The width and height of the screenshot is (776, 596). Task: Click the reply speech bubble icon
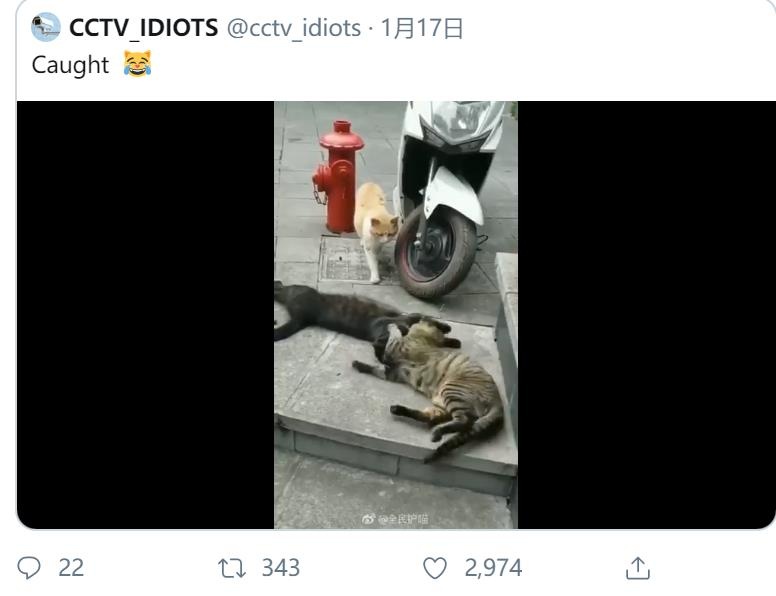click(29, 567)
